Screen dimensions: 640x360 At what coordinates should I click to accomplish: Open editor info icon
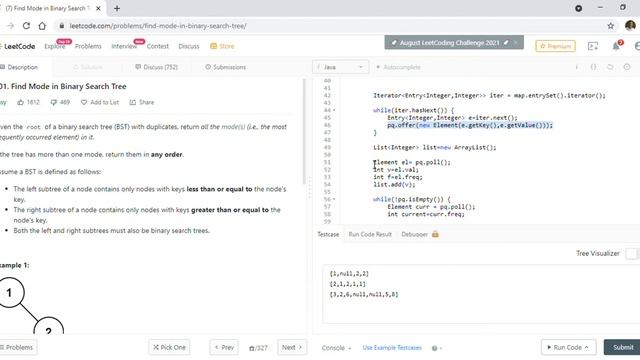pyautogui.click(x=577, y=67)
